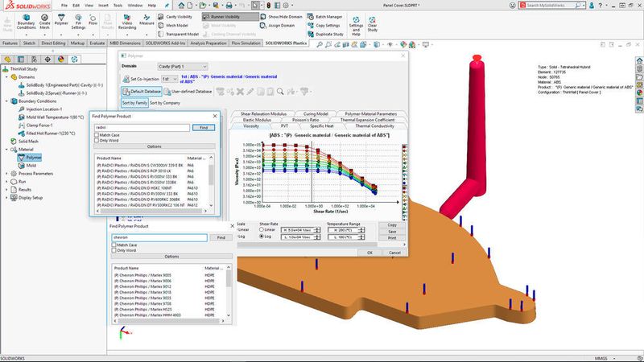This screenshot has width=644, height=362.
Task: Click Find button in radici search dialog
Action: [x=204, y=128]
